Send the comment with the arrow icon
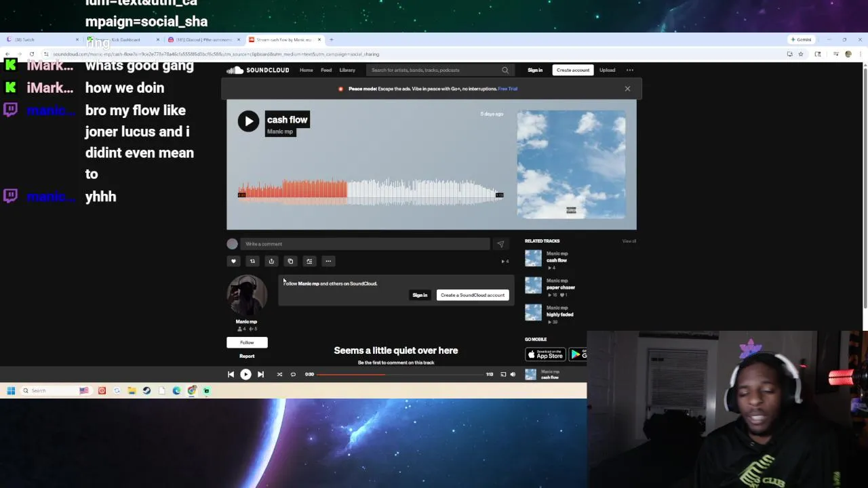Viewport: 868px width, 488px height. [x=500, y=244]
